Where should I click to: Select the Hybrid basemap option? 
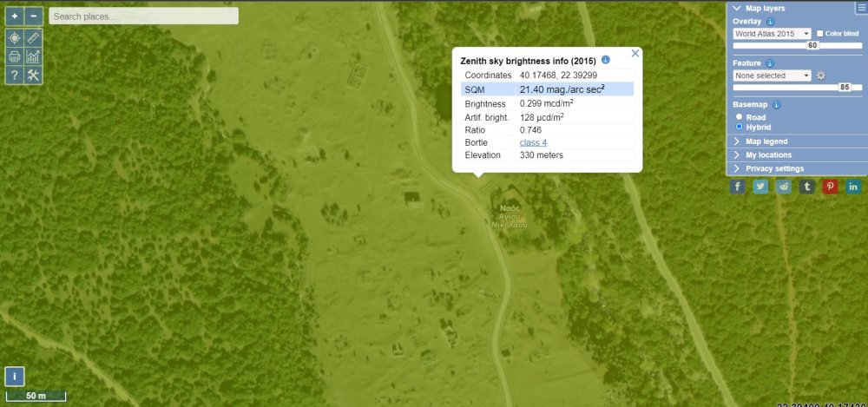(x=740, y=127)
